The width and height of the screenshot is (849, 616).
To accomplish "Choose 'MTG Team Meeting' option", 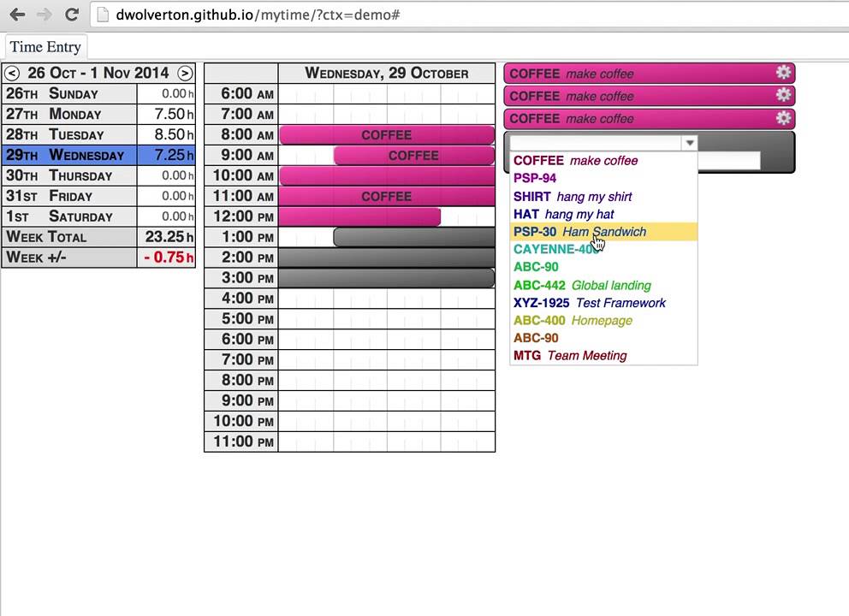I will [x=603, y=356].
